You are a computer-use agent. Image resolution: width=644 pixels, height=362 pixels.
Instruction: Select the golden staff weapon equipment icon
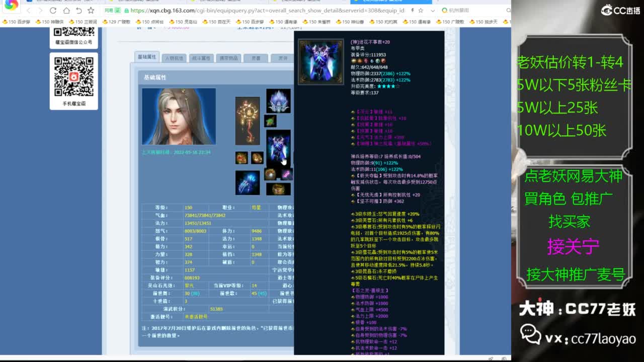(x=248, y=121)
